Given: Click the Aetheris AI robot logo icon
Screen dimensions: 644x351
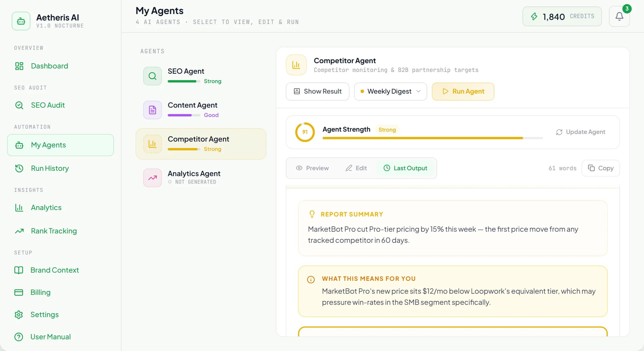Looking at the screenshot, I should pyautogui.click(x=21, y=21).
